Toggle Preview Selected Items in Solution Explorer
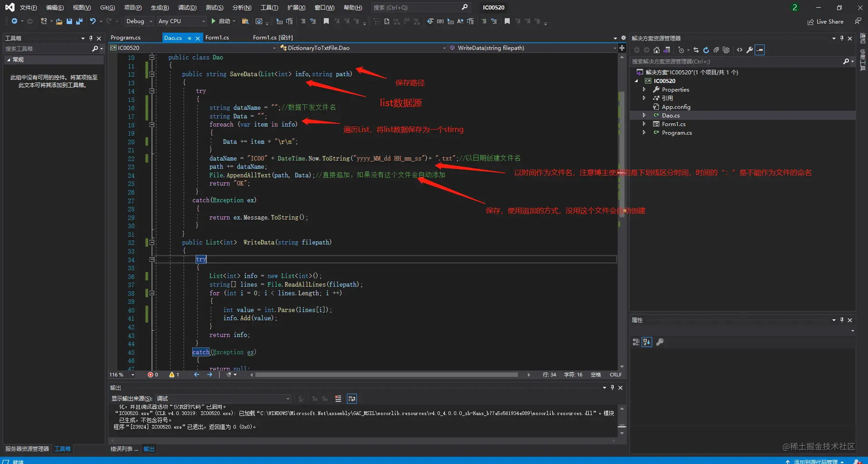Screen dimensions: 868x464 coord(760,50)
